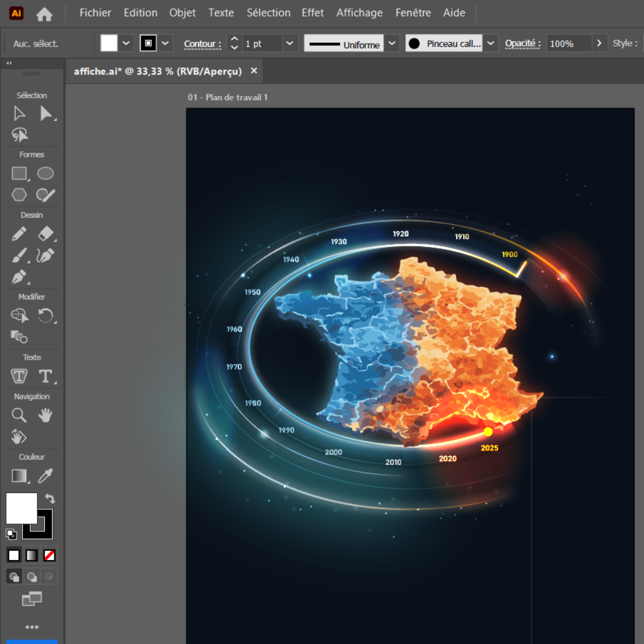Activate the Paintbrush tool
The height and width of the screenshot is (644, 644).
pos(19,256)
